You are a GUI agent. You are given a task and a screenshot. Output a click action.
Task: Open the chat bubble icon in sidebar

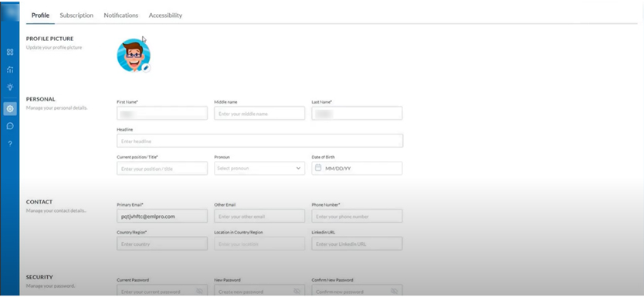(10, 126)
